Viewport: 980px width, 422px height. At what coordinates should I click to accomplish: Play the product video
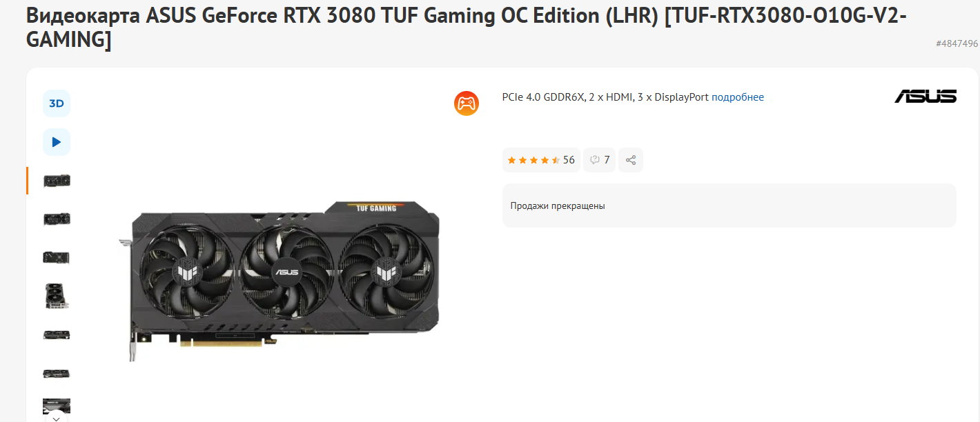click(57, 142)
